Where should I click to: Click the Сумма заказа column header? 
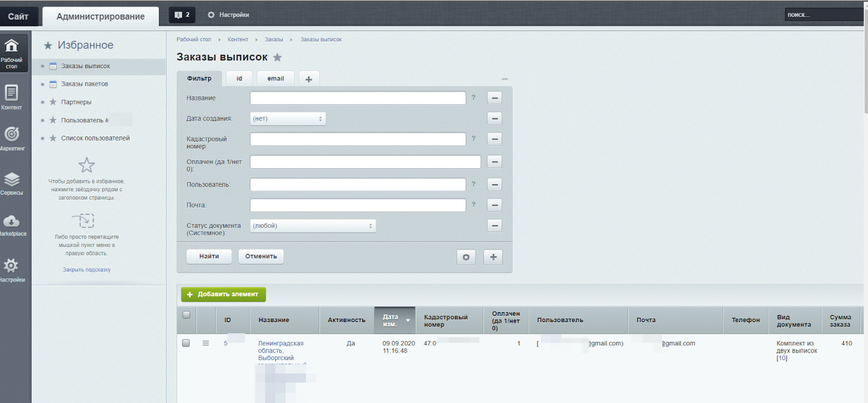pyautogui.click(x=841, y=320)
